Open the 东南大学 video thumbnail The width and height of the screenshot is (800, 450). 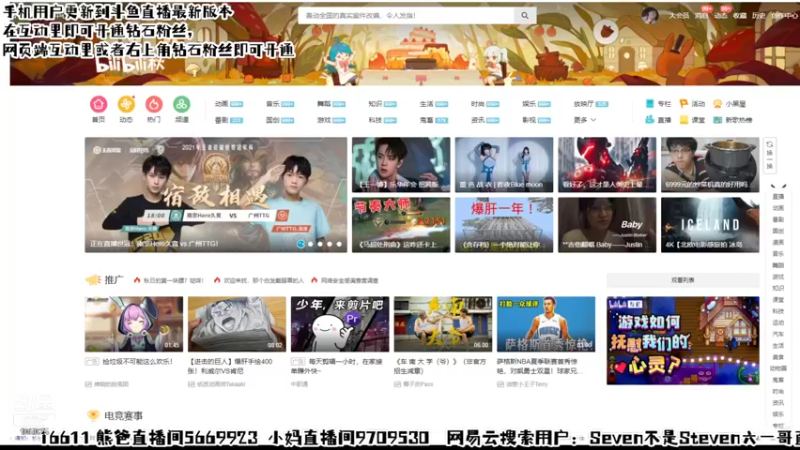pyautogui.click(x=443, y=324)
